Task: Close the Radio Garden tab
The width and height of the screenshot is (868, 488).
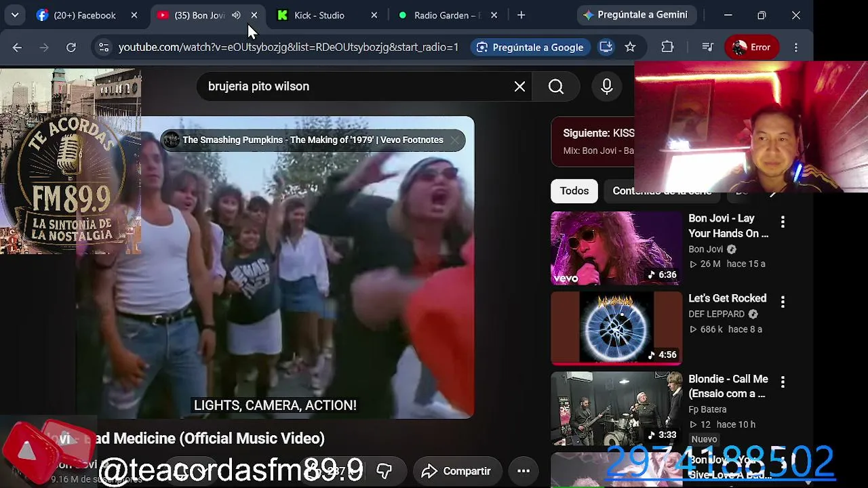Action: click(494, 15)
